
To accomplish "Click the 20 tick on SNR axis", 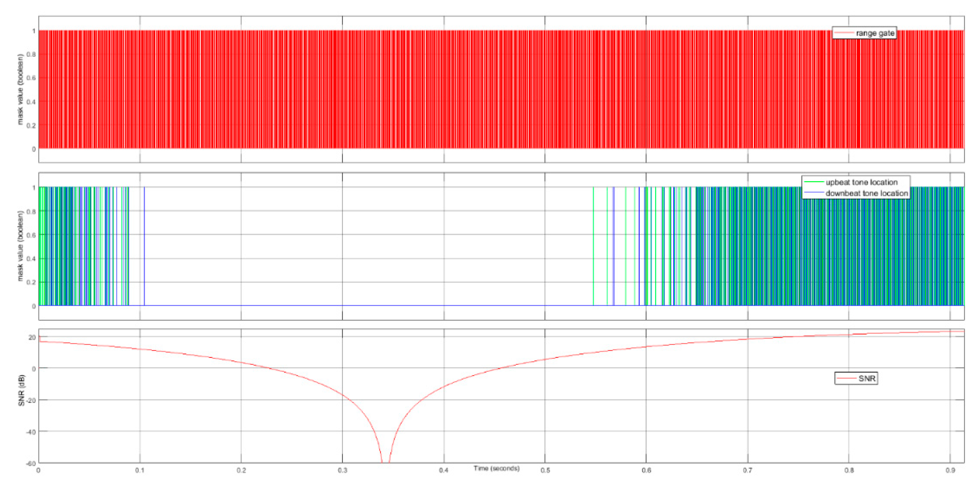I will tap(32, 337).
